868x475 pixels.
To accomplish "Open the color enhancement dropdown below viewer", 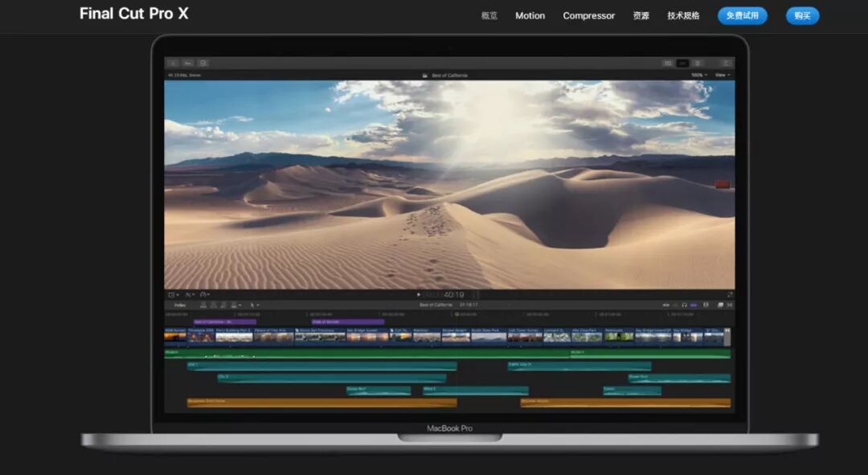I will coord(190,294).
